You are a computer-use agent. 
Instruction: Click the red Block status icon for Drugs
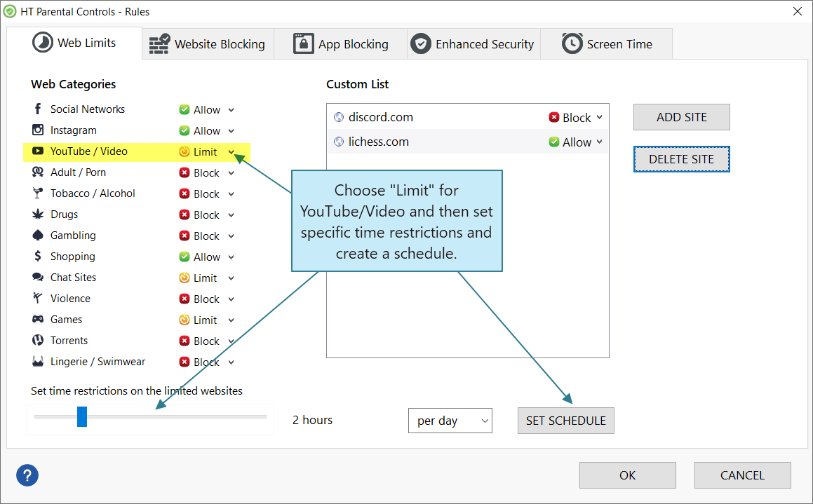click(184, 214)
